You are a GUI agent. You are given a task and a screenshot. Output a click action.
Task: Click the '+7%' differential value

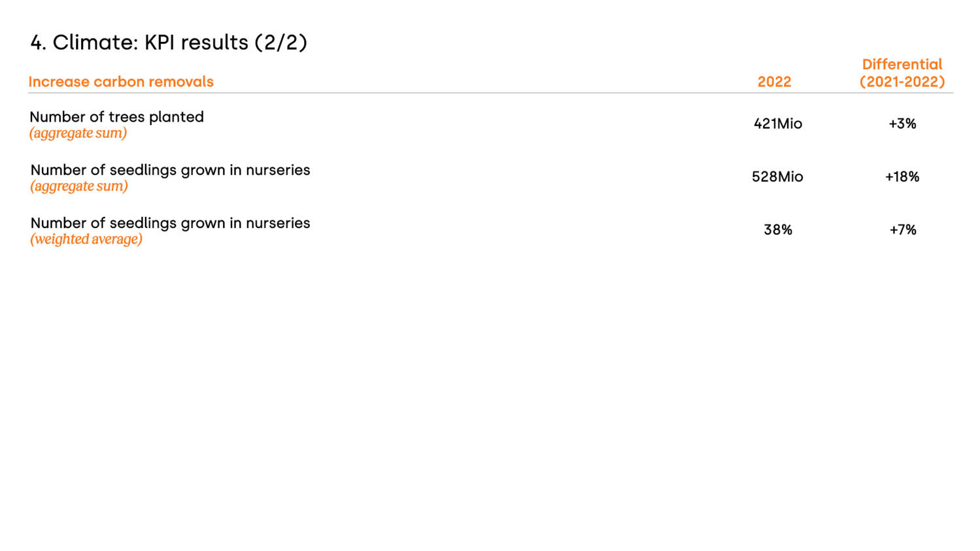pyautogui.click(x=903, y=229)
